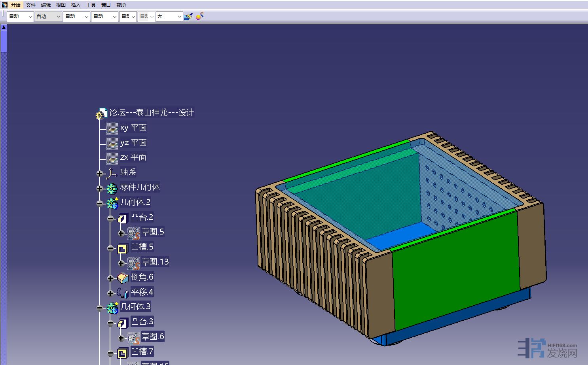
Task: Select the root node 论坛---泰山神龙---设计
Action: coord(151,113)
